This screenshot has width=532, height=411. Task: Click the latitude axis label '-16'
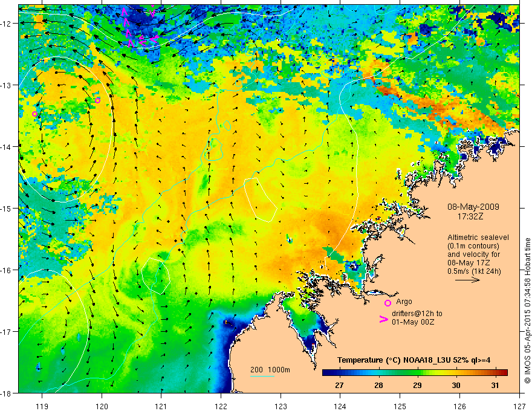6,270
